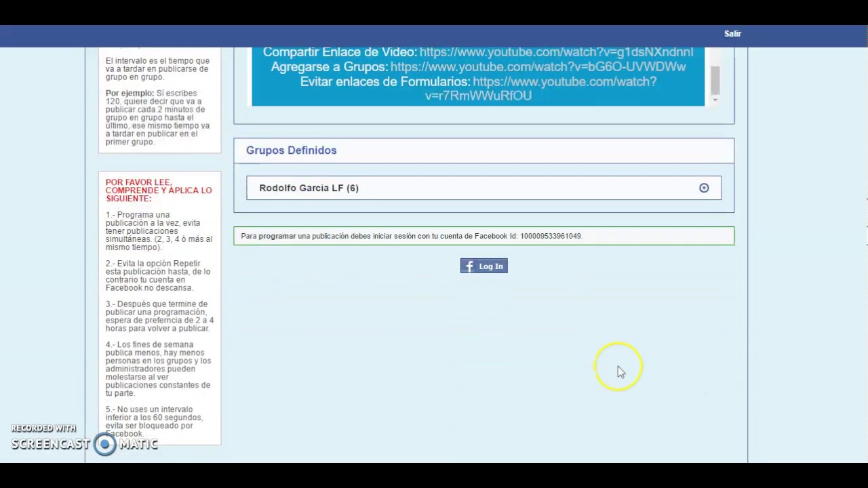The width and height of the screenshot is (868, 488).
Task: Click the Facebook Log In button
Action: (x=484, y=266)
